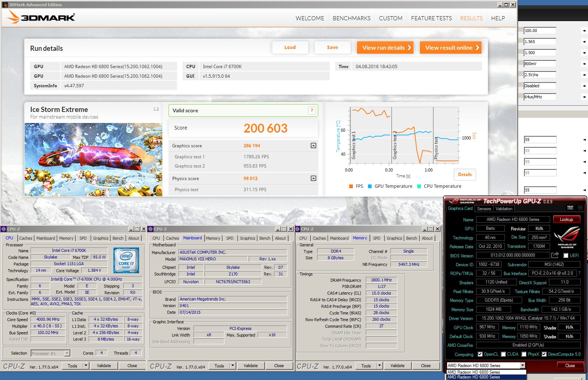Collapse the Graphics score section
The width and height of the screenshot is (588, 380).
313,145
